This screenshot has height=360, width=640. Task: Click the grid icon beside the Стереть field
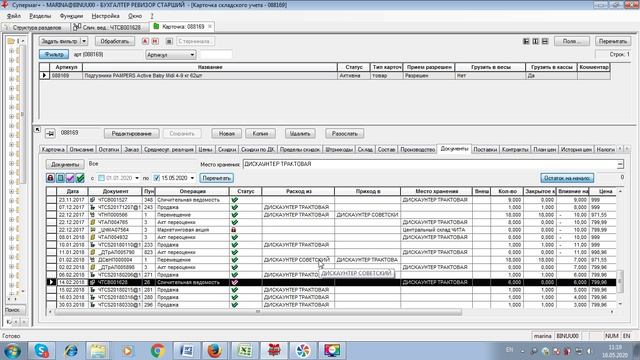point(169,41)
